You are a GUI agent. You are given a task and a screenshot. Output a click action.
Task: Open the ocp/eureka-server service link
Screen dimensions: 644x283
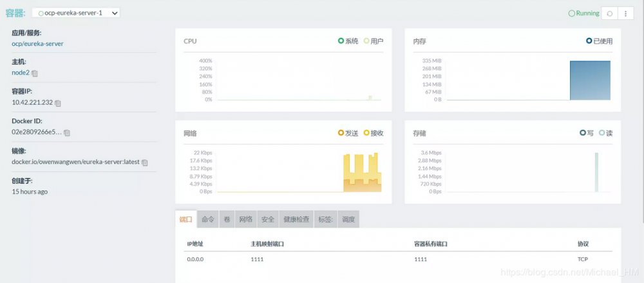(37, 43)
